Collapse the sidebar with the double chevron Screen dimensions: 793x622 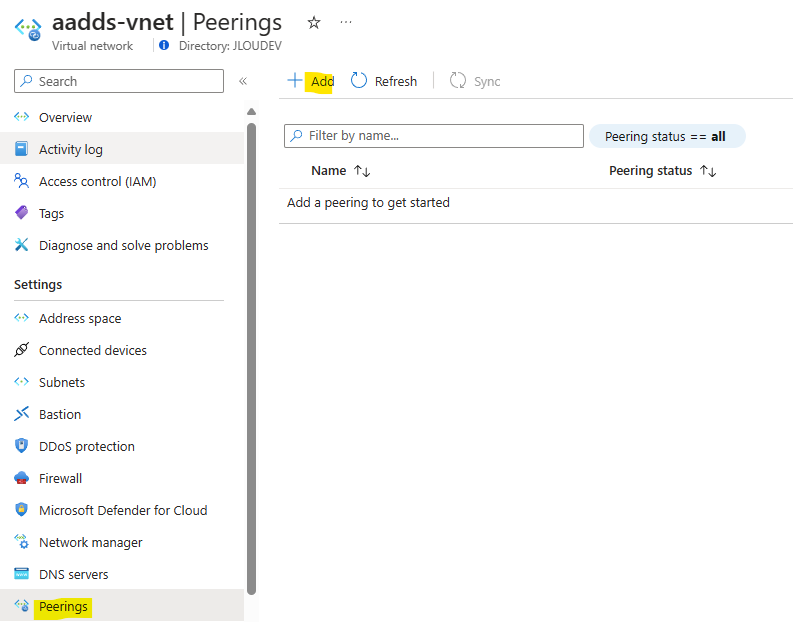(243, 81)
